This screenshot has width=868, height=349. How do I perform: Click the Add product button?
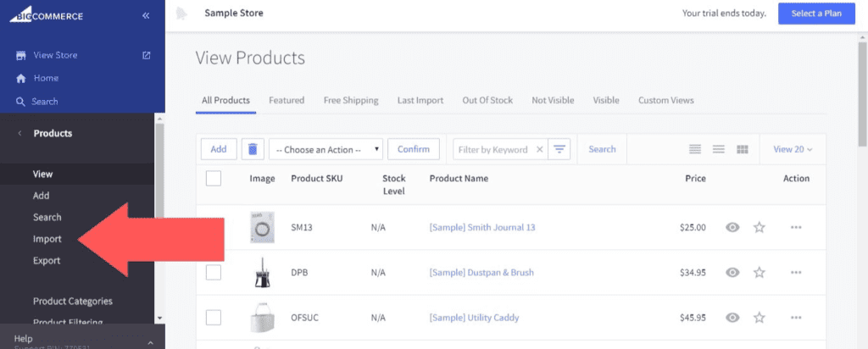pyautogui.click(x=219, y=149)
